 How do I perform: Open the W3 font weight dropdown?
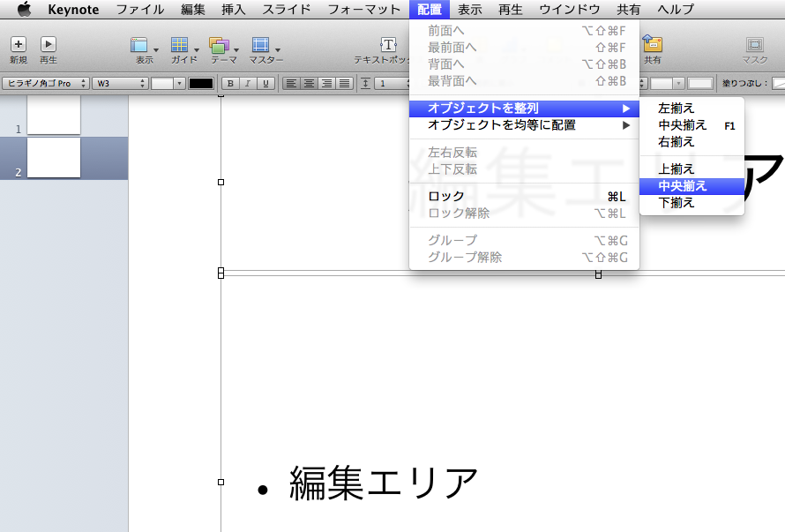(x=120, y=83)
